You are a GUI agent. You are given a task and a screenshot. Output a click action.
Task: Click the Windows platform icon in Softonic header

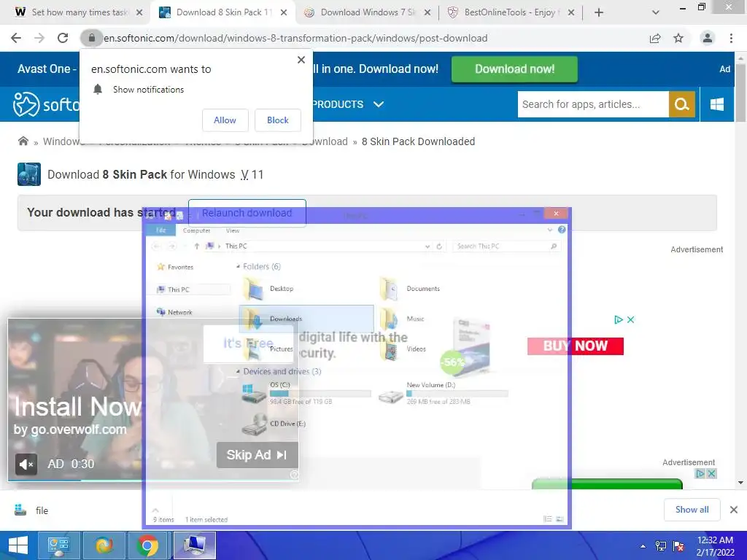pyautogui.click(x=717, y=104)
